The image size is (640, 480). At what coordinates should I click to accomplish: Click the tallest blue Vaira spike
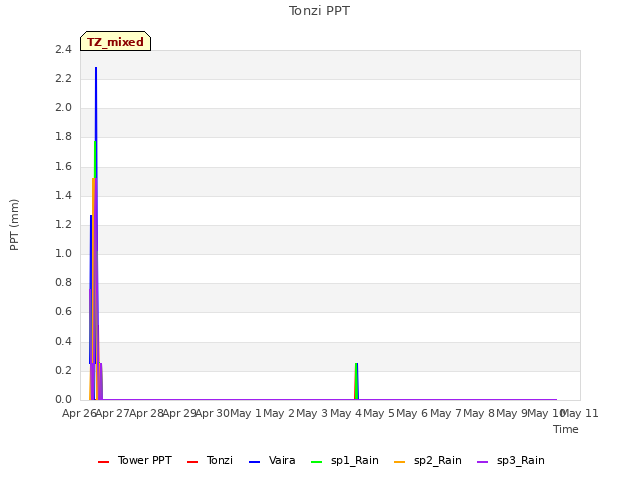(x=96, y=122)
